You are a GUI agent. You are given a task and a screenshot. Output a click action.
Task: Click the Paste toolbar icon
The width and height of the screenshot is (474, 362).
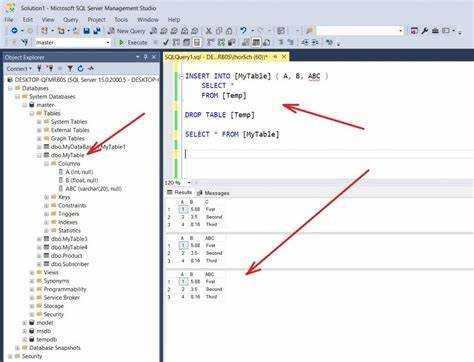229,31
